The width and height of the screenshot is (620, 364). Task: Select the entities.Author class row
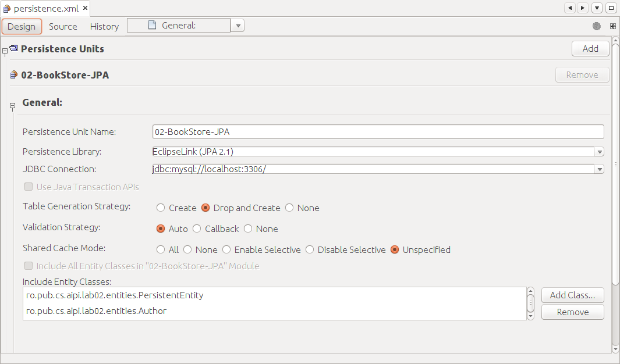pyautogui.click(x=275, y=311)
